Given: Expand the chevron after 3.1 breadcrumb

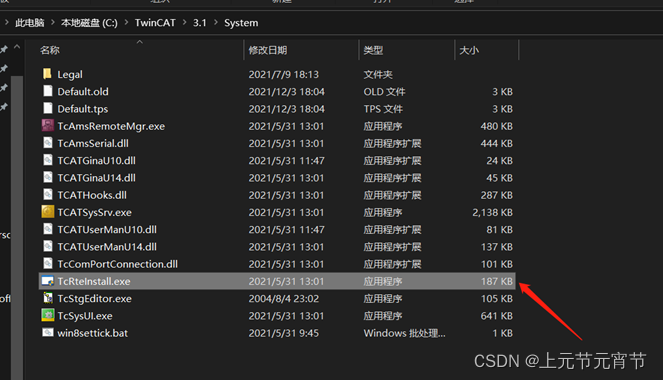Looking at the screenshot, I should (216, 22).
